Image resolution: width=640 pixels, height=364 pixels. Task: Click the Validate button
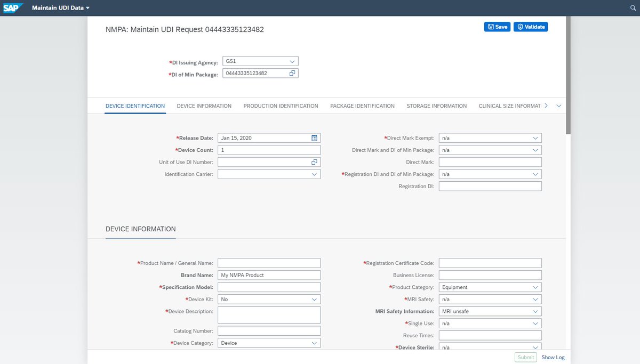click(x=531, y=27)
